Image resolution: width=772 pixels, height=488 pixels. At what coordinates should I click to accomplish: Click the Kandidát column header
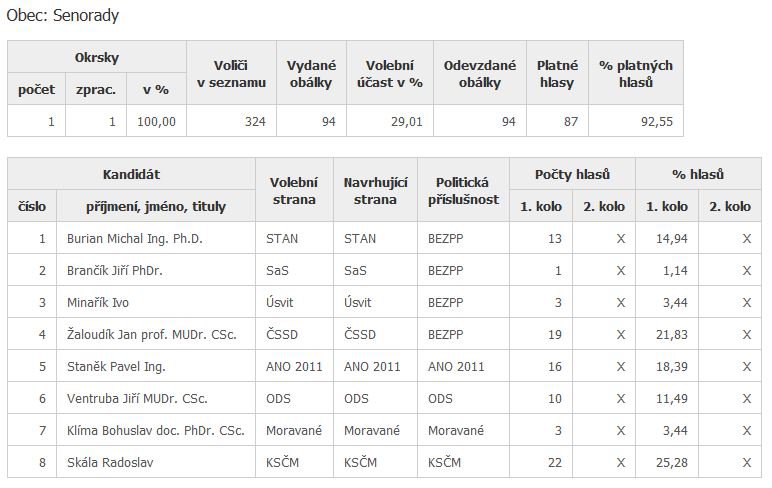click(132, 175)
